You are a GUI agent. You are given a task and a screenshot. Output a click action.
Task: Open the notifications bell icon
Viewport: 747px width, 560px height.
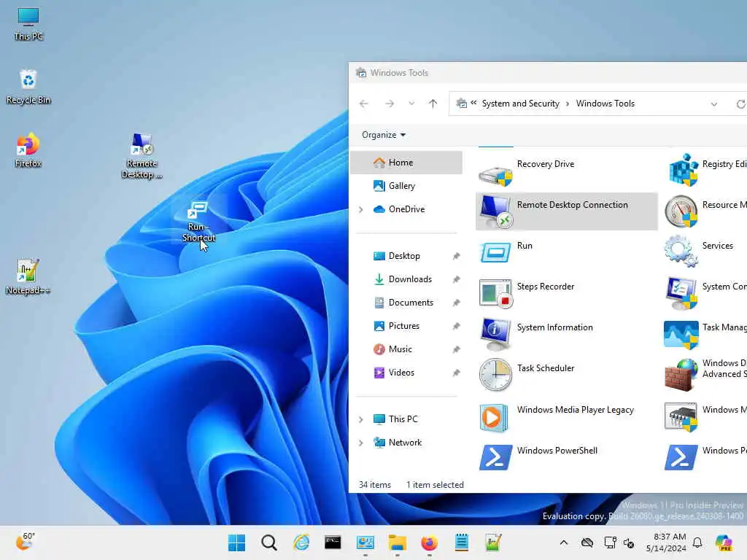(697, 542)
